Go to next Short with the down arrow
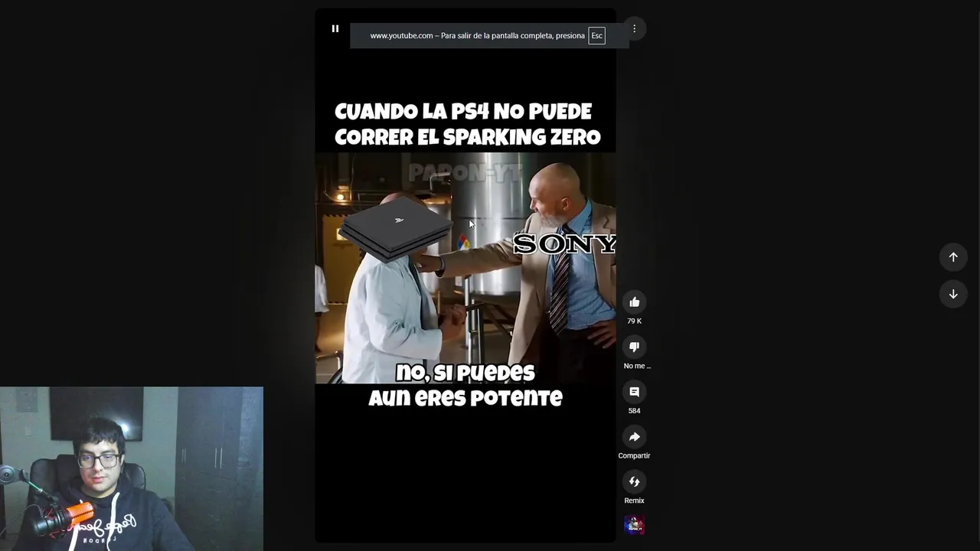The image size is (980, 551). click(953, 294)
